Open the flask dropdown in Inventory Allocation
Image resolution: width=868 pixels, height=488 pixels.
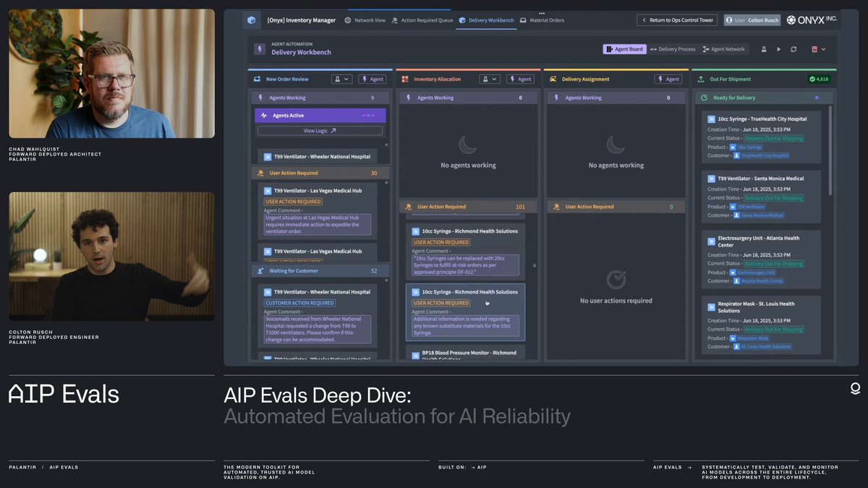coord(489,79)
